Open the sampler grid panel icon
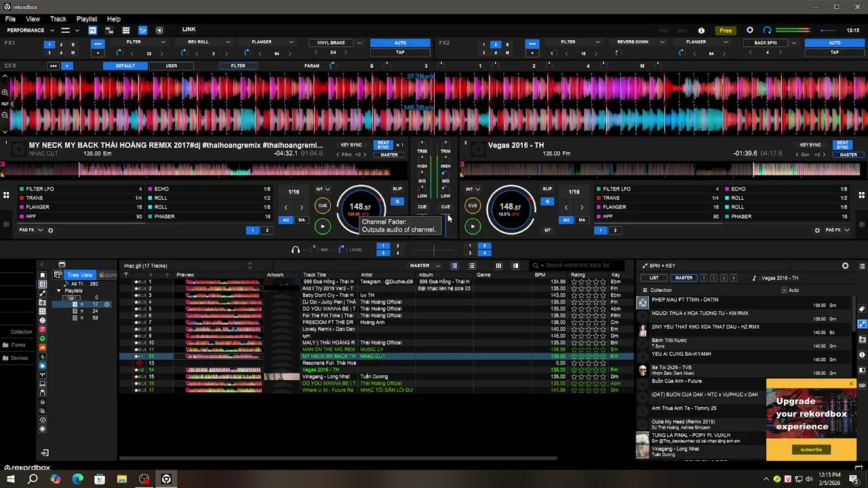 point(125,30)
